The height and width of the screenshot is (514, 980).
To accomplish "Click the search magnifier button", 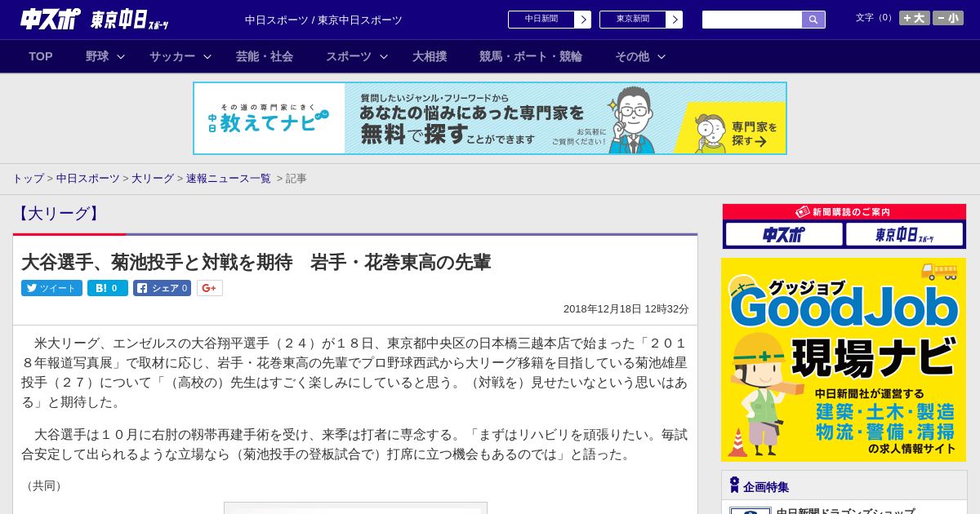I will click(813, 20).
